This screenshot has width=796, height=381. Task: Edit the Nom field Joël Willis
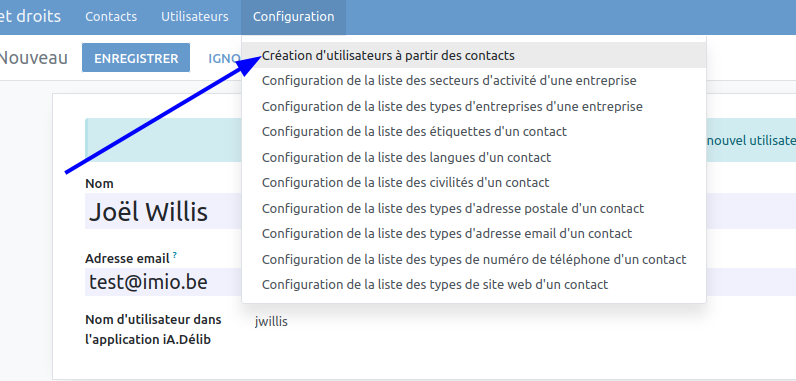(163, 211)
